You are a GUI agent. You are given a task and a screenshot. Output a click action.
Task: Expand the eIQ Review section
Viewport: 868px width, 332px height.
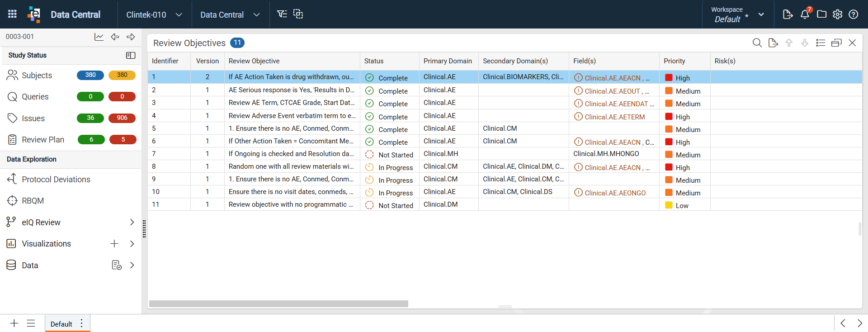(x=132, y=223)
